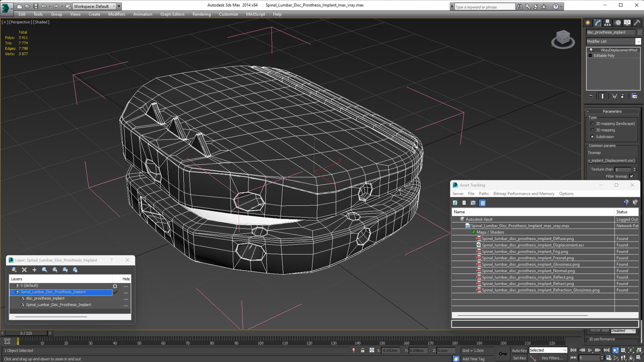The width and height of the screenshot is (644, 362).
Task: Open Bitmap Performance and Memory menu
Action: [x=524, y=194]
